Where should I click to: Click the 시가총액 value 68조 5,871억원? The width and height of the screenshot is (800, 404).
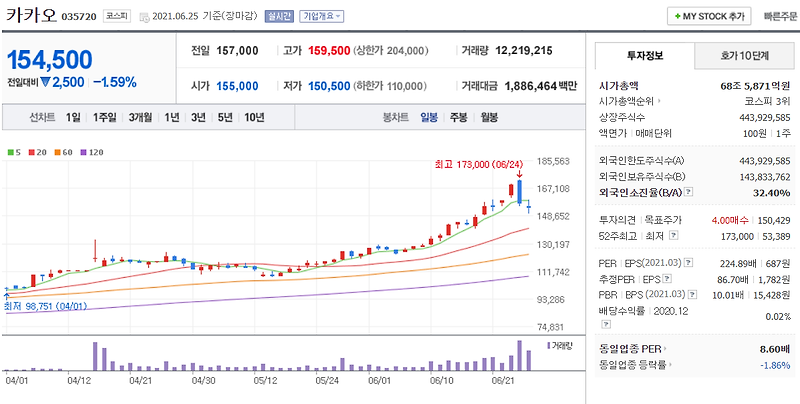(x=754, y=85)
